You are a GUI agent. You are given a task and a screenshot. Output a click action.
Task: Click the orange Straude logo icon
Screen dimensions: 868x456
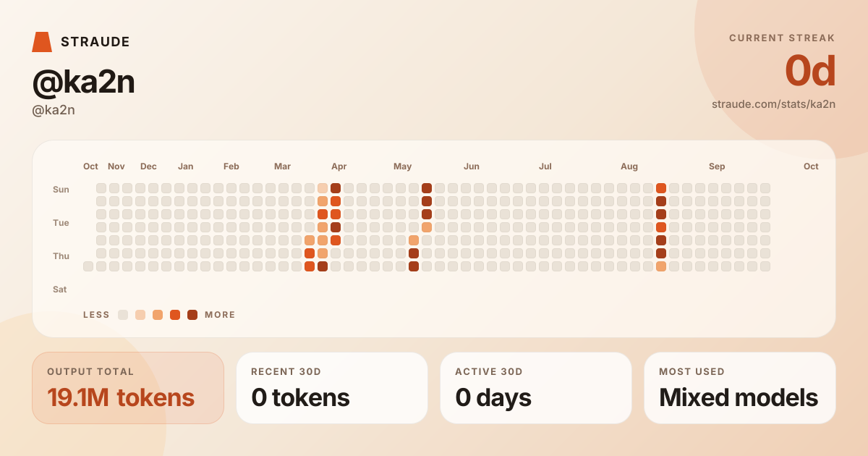coord(42,42)
